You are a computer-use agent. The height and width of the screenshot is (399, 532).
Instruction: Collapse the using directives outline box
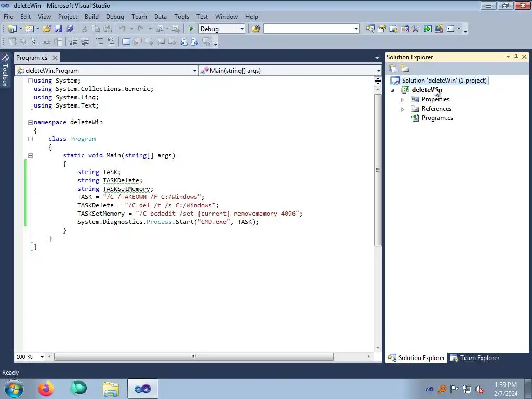coord(30,81)
